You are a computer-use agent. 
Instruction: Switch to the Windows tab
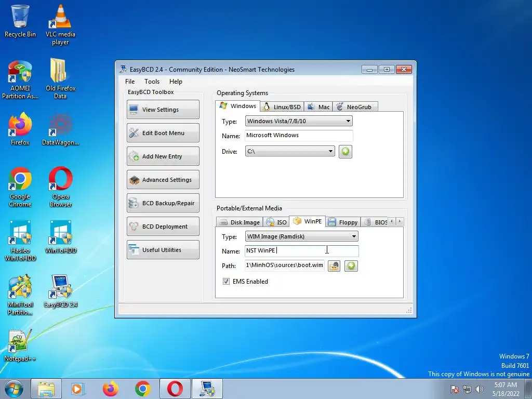tap(238, 106)
